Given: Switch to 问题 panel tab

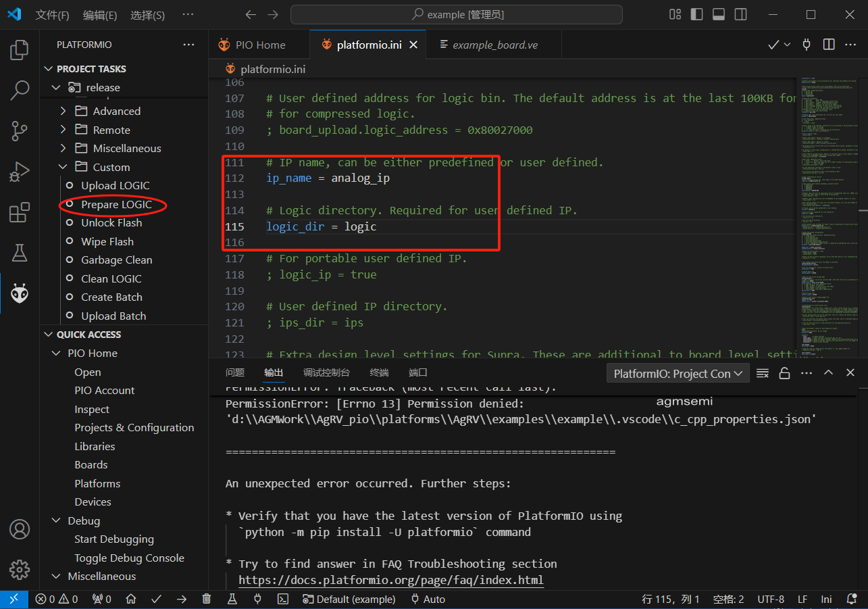Looking at the screenshot, I should click(235, 372).
